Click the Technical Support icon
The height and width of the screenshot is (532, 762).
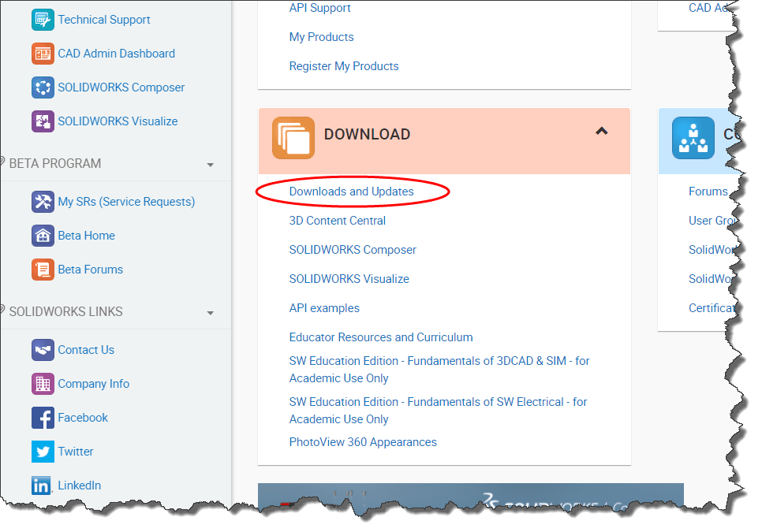43,20
